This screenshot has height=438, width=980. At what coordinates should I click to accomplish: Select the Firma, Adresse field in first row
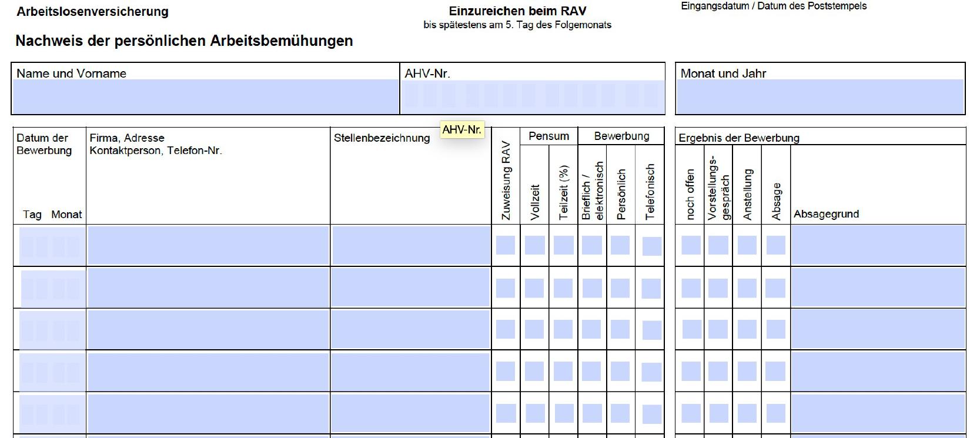pos(208,246)
